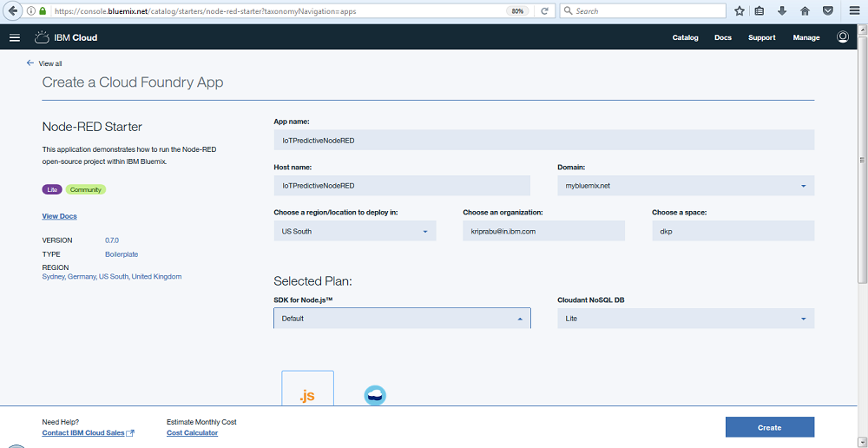Click into the Host name field
This screenshot has height=448, width=868.
coord(402,186)
